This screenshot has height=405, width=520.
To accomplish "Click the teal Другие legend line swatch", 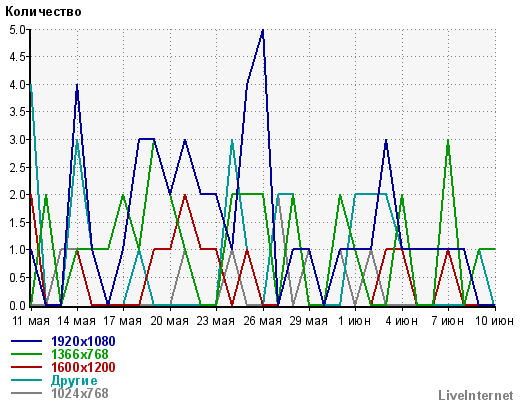I will (x=27, y=380).
